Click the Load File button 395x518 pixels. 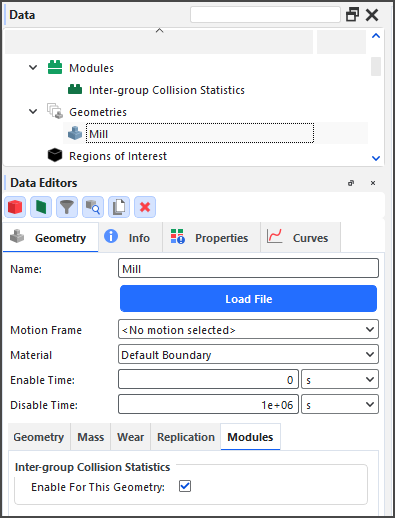click(x=249, y=299)
